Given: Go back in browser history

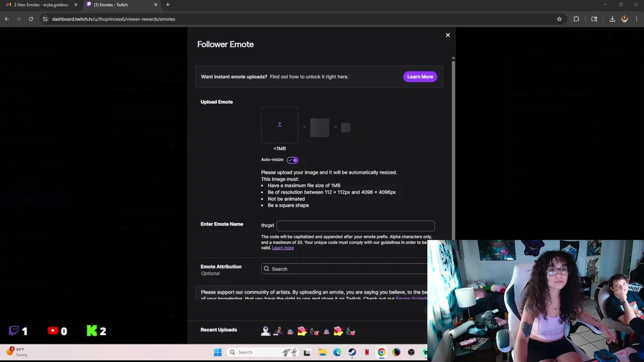Looking at the screenshot, I should [x=7, y=19].
